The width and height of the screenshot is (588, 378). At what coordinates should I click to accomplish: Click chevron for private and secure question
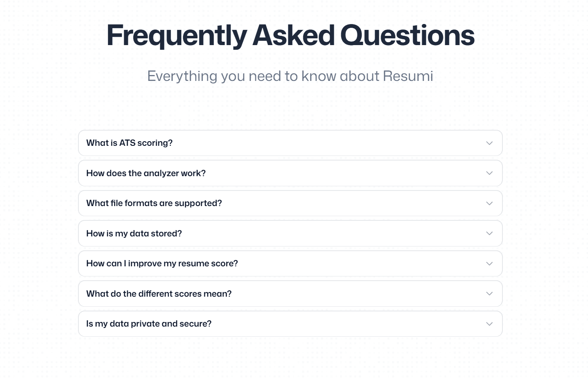click(489, 324)
